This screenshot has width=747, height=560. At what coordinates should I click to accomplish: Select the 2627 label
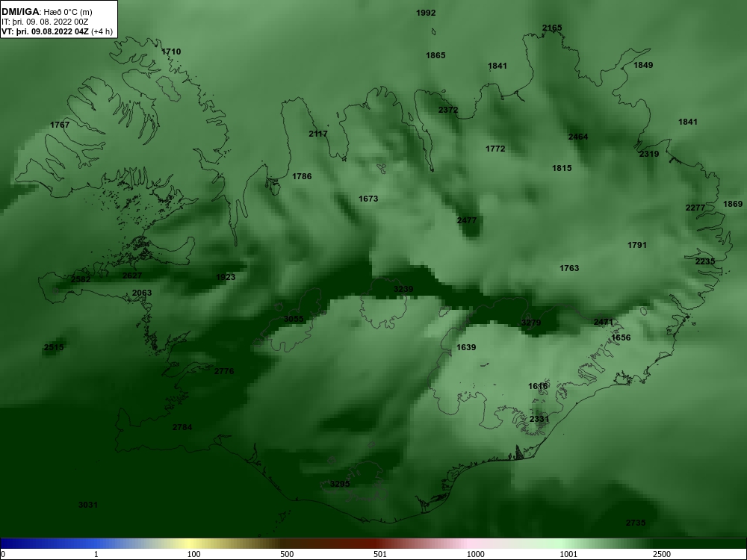coord(132,276)
